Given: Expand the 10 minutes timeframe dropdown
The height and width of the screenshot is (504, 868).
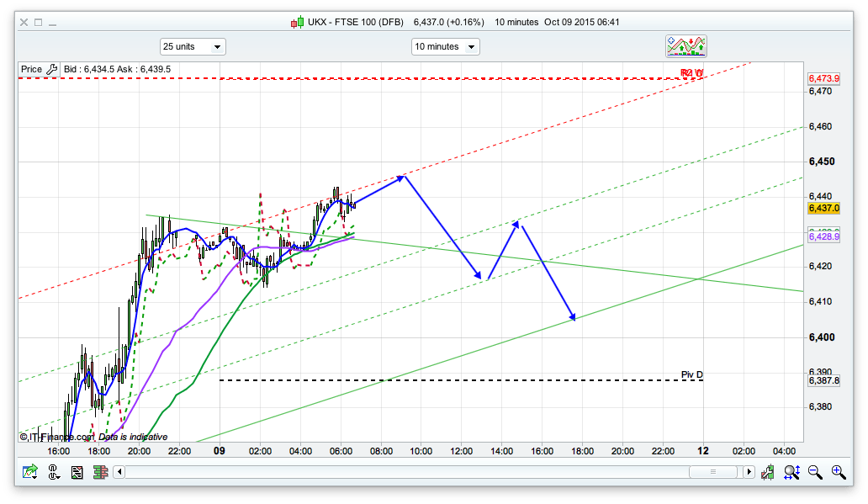Looking at the screenshot, I should 445,47.
